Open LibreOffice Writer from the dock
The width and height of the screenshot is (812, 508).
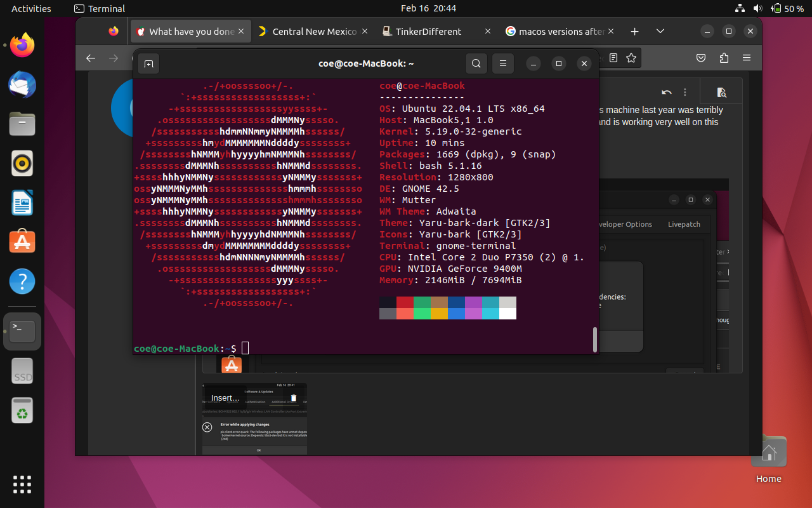(x=22, y=203)
